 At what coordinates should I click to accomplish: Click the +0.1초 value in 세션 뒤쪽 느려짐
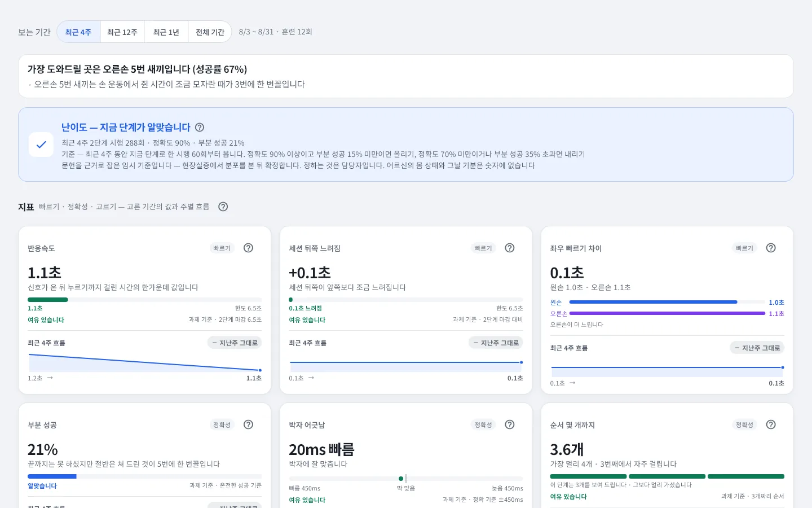[310, 273]
